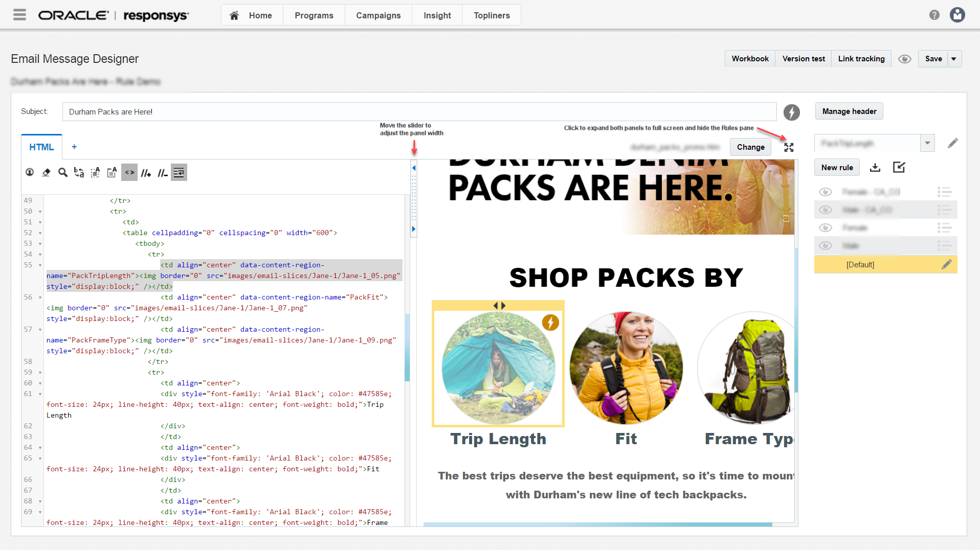Screen dimensions: 980x550
Task: Click the document format icon with letter A
Action: (x=112, y=173)
